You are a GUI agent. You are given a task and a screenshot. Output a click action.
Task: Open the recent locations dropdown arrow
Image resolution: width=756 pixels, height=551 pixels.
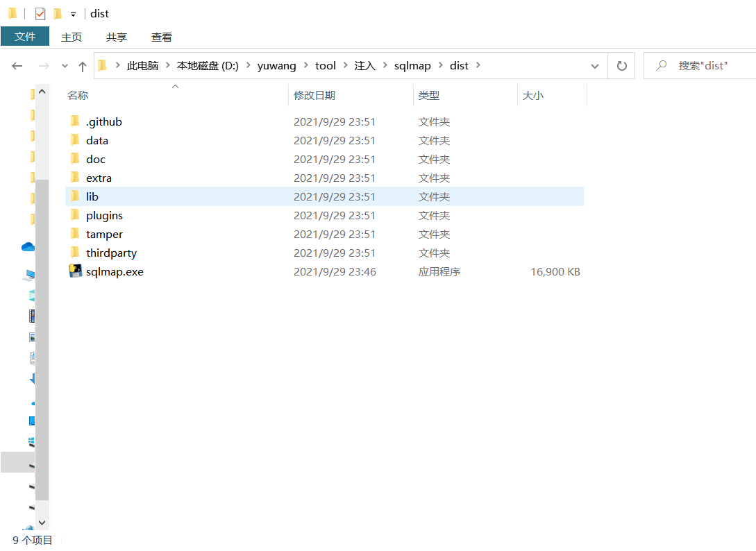(x=65, y=66)
